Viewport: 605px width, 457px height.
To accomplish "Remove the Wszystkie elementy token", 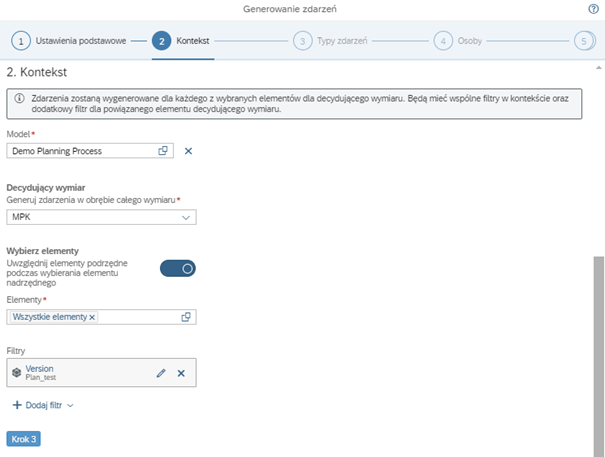I will (93, 317).
